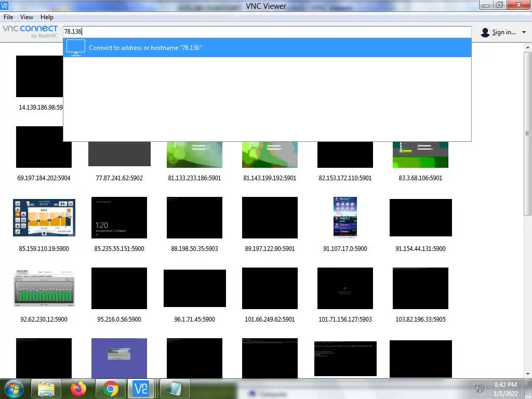Open the 81.143.199.192:5901 thumbnail
Viewport: 532px width, 399px height.
[270, 155]
